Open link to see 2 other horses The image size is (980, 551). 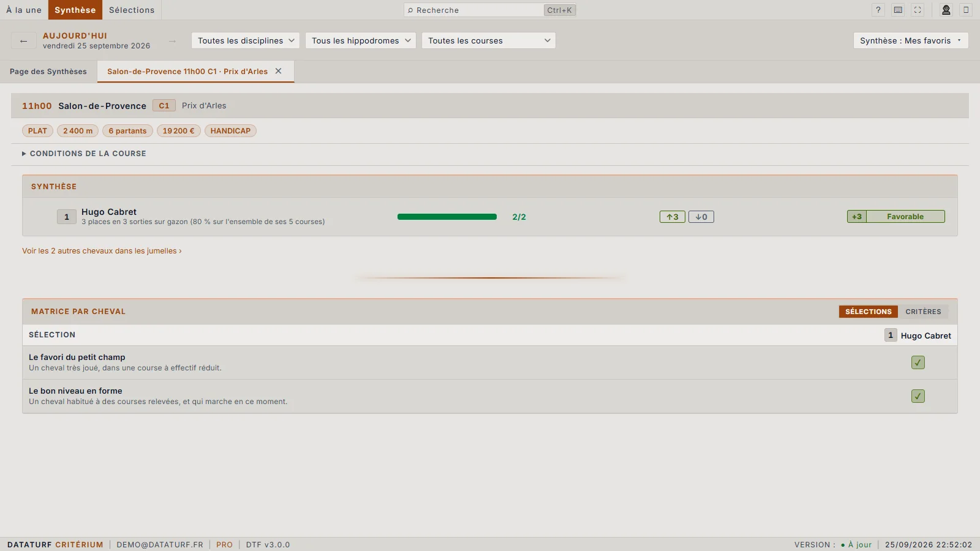[x=102, y=251]
